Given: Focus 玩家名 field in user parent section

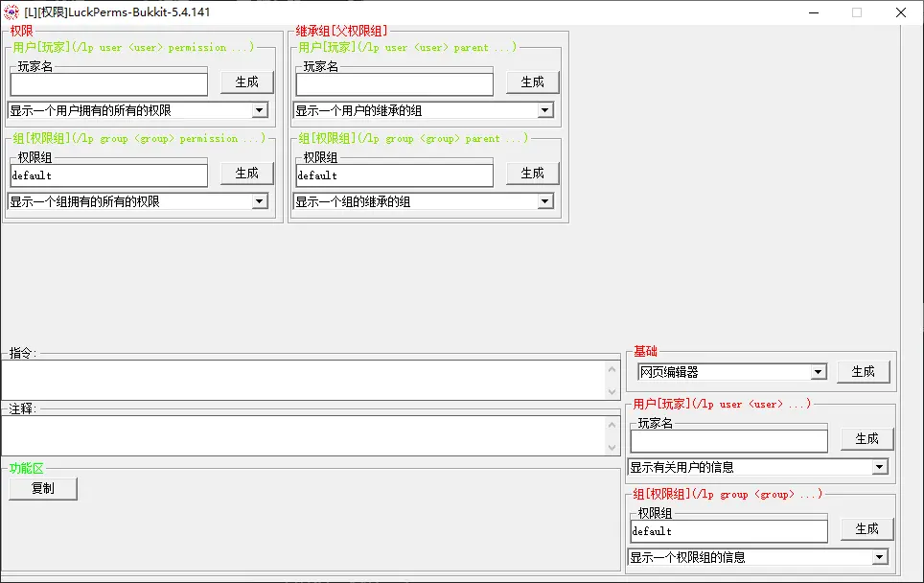Looking at the screenshot, I should tap(395, 84).
